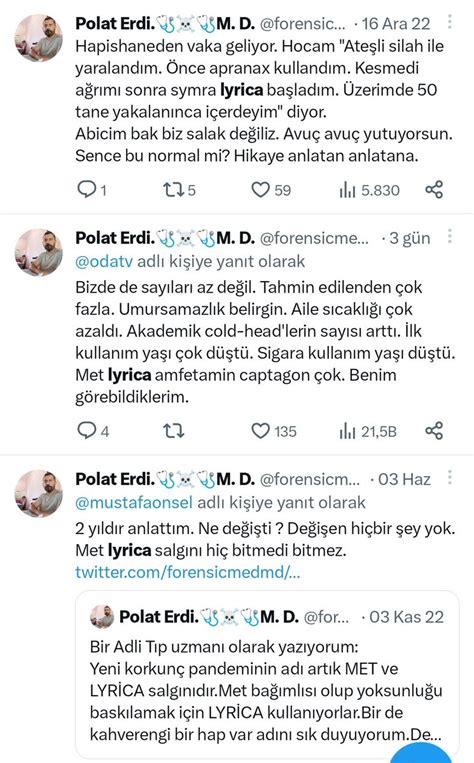Like the tweet with 59 likes
The image size is (474, 763).
tap(271, 189)
